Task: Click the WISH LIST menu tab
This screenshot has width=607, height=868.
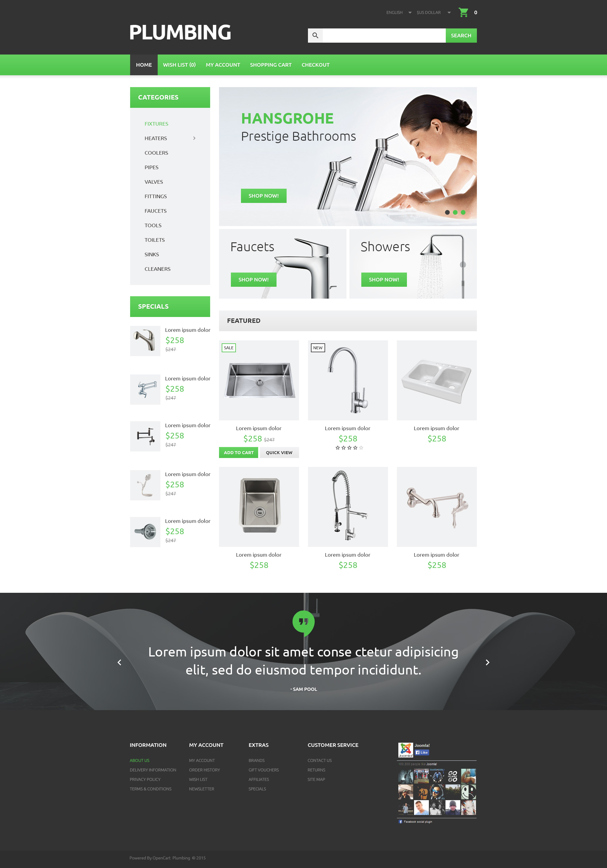Action: tap(179, 65)
